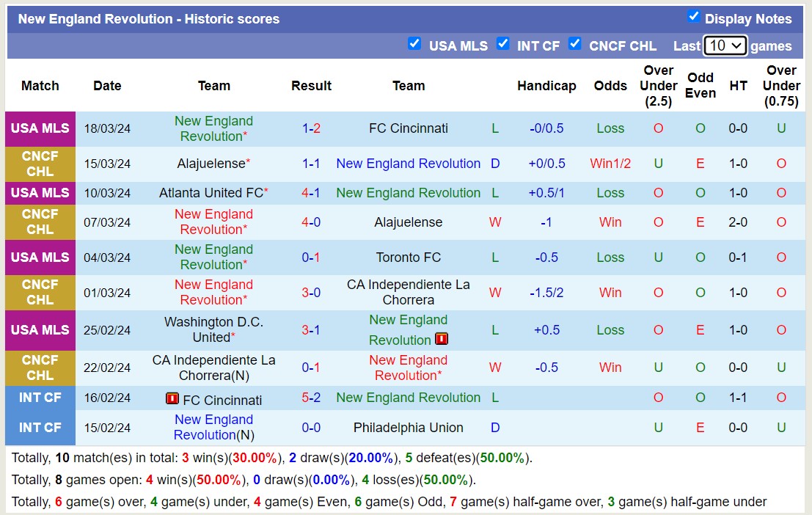The image size is (812, 515).
Task: Click the INT CF badge for the Philadelphia Union match
Action: click(40, 427)
